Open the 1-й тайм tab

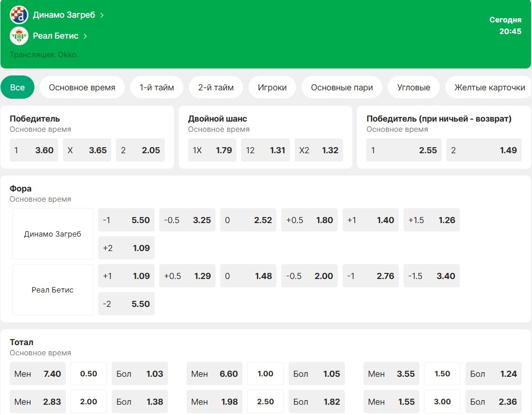point(157,88)
